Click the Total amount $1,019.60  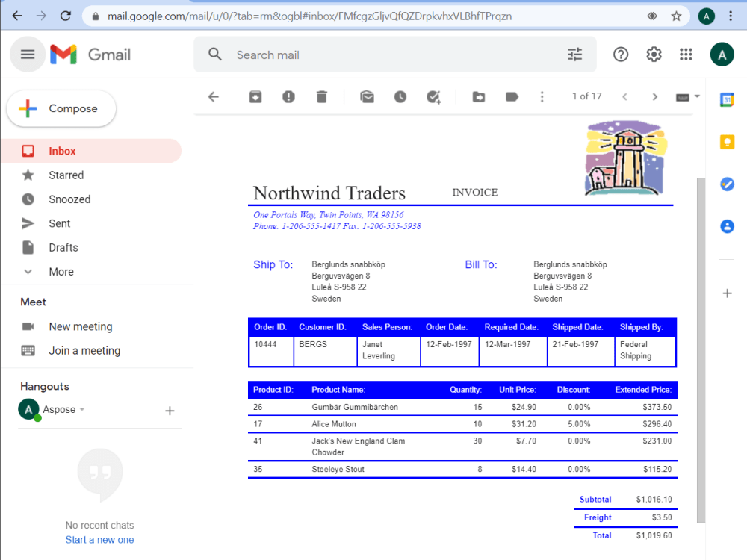[654, 535]
